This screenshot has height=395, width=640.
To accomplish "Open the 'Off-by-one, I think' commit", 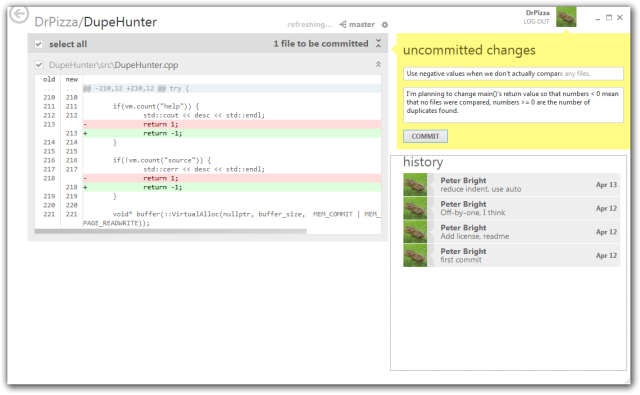I will [512, 209].
